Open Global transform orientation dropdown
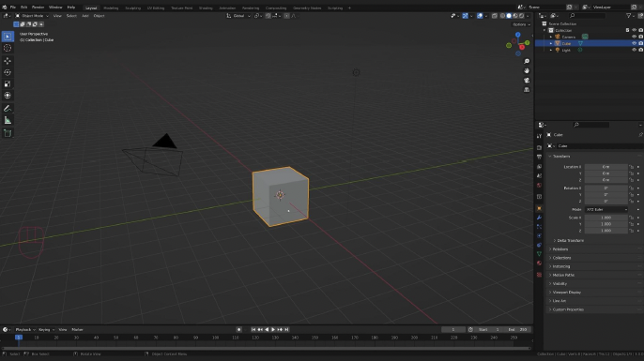The image size is (644, 361). point(238,16)
